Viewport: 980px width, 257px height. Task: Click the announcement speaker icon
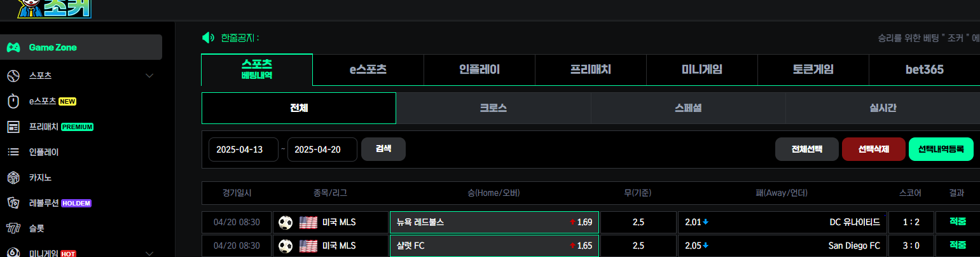coord(208,38)
